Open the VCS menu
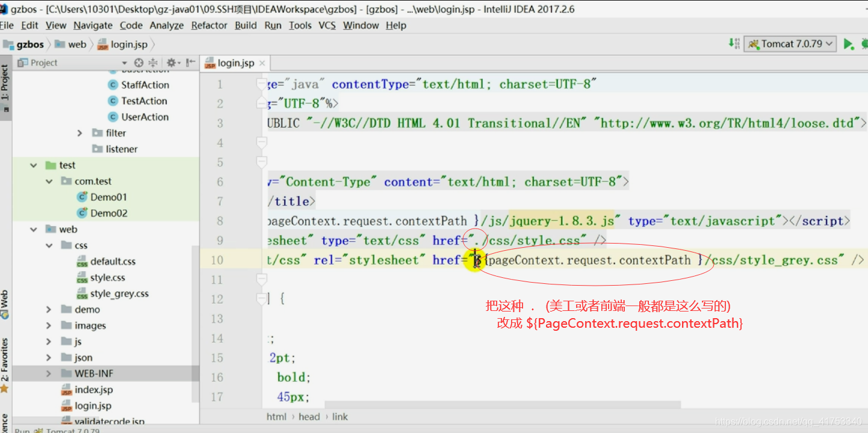Screen dimensions: 868x433 coord(327,25)
